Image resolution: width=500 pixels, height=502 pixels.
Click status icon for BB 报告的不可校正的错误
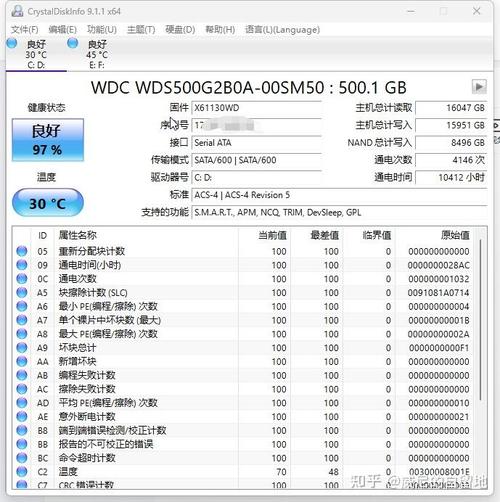pos(22,444)
